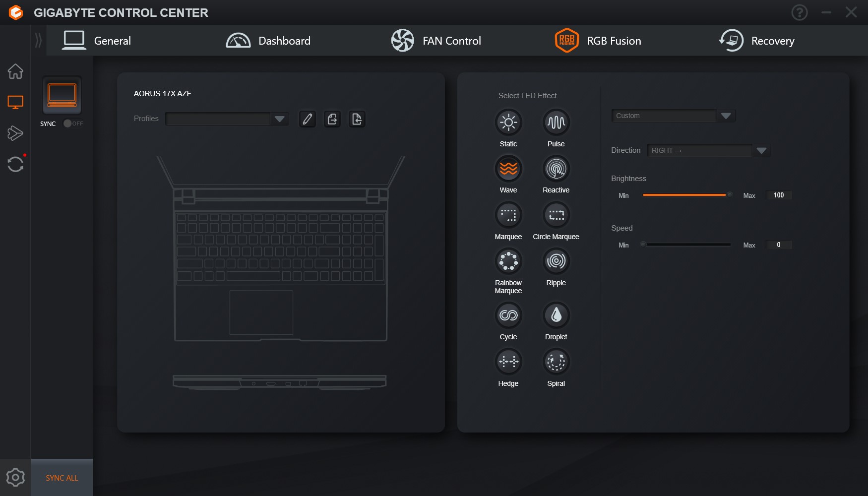
Task: Open the Custom color mode dropdown
Action: [674, 116]
